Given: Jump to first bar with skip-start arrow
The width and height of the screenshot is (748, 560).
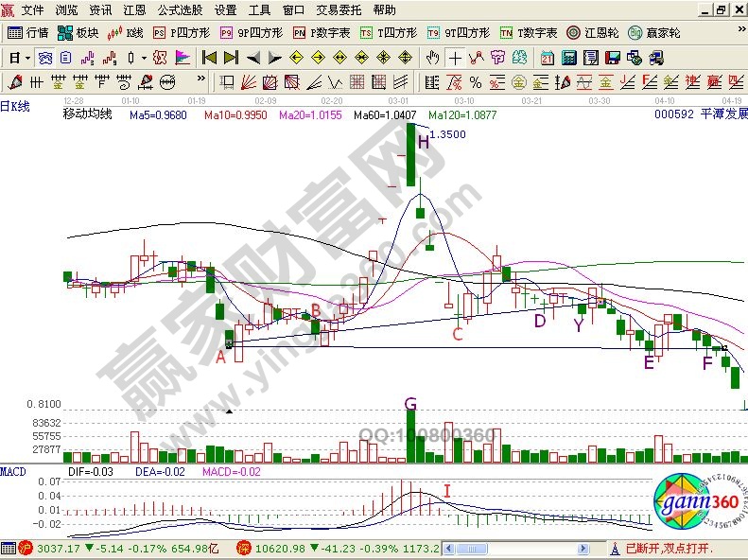Looking at the screenshot, I should pos(210,58).
